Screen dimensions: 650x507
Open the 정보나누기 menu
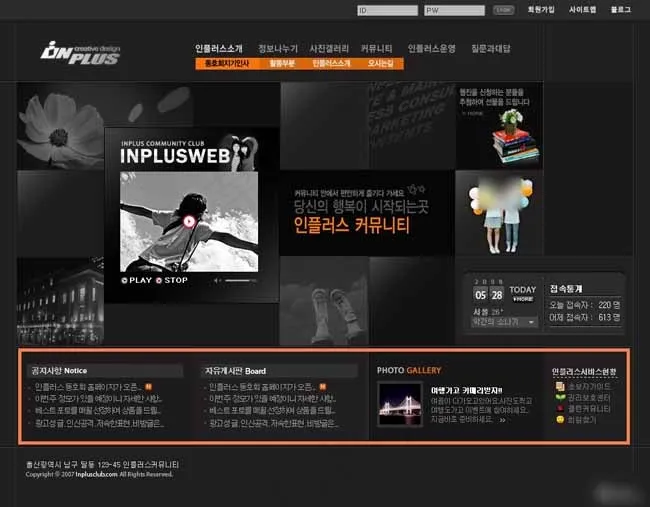click(277, 48)
